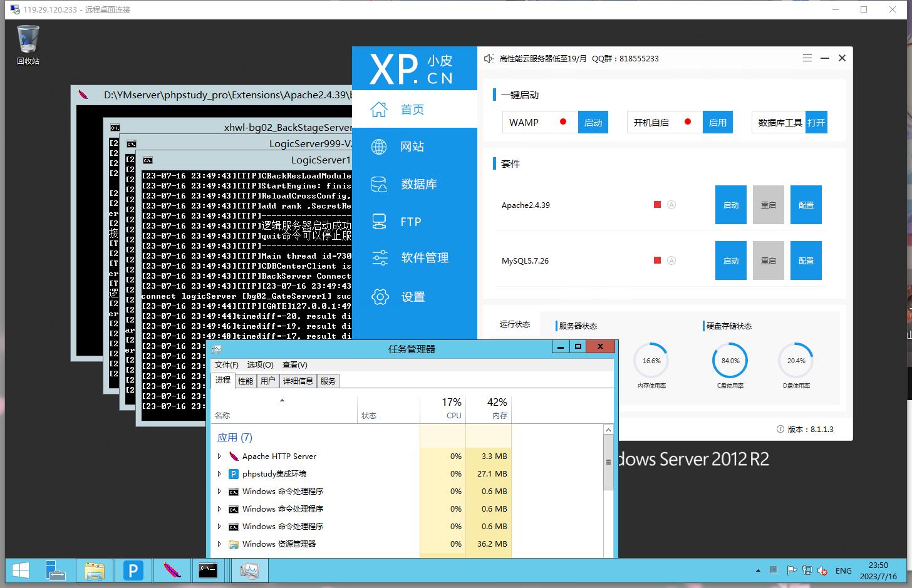
Task: Click the Apache2.4.39 auto-start circled A icon
Action: coord(671,205)
